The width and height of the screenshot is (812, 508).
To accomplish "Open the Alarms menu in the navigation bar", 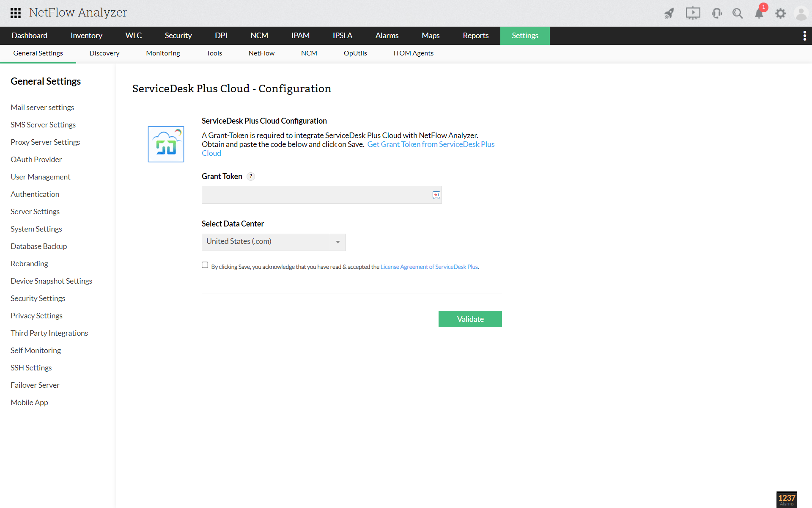I will [x=387, y=36].
